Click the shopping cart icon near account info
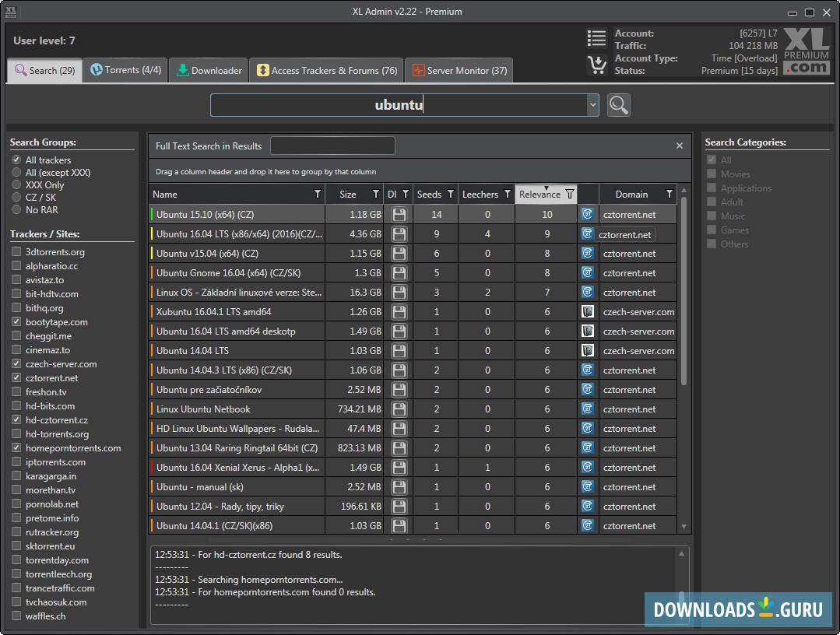 point(597,65)
